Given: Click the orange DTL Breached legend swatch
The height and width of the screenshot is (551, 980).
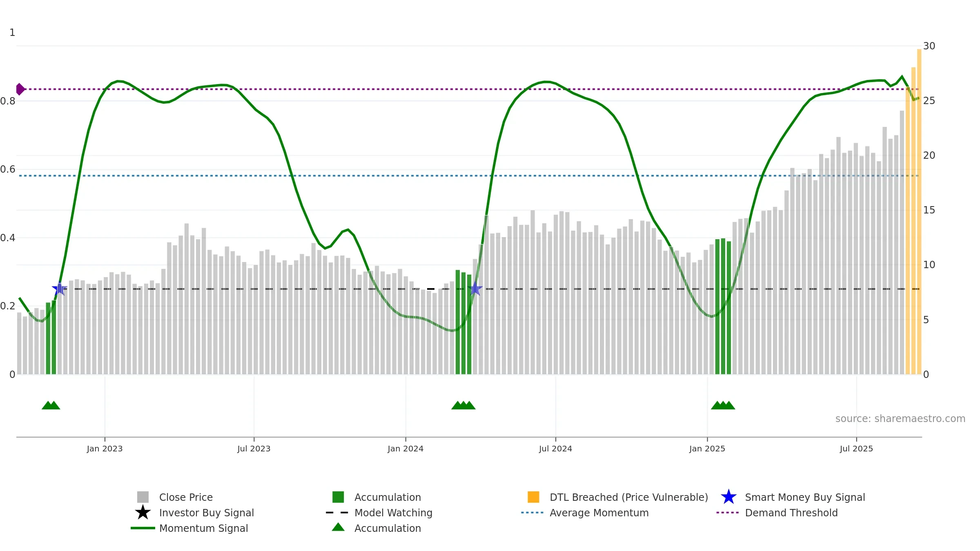Looking at the screenshot, I should point(533,497).
